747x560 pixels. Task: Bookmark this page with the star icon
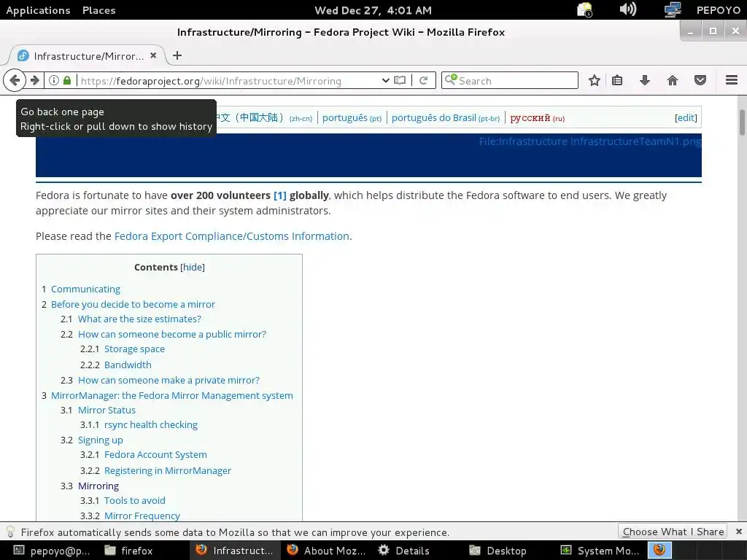594,80
